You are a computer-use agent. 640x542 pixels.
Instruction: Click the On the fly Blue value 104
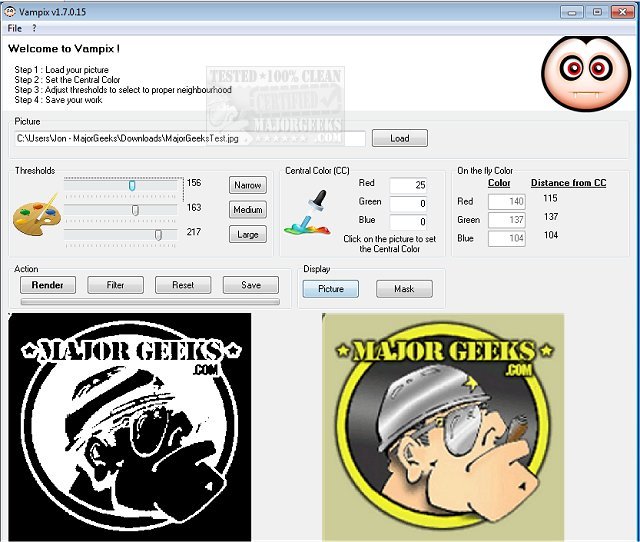click(507, 238)
